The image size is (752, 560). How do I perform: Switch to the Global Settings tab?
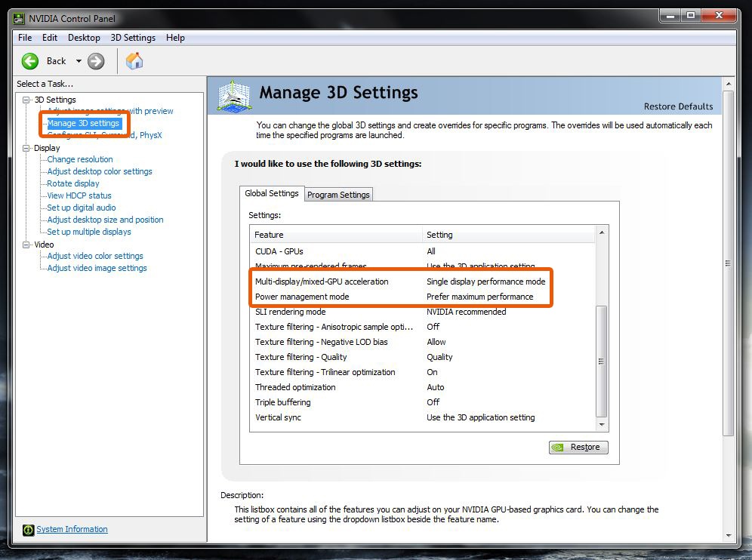click(x=272, y=193)
